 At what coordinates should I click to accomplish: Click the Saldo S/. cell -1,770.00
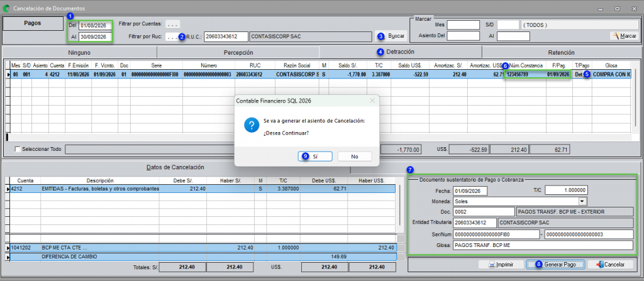[x=347, y=74]
